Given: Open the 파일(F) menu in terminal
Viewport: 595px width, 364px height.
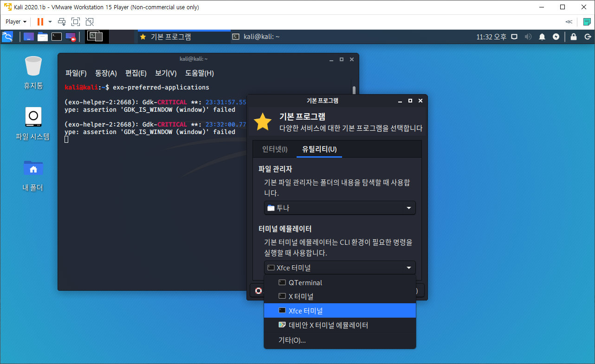Looking at the screenshot, I should [x=76, y=73].
